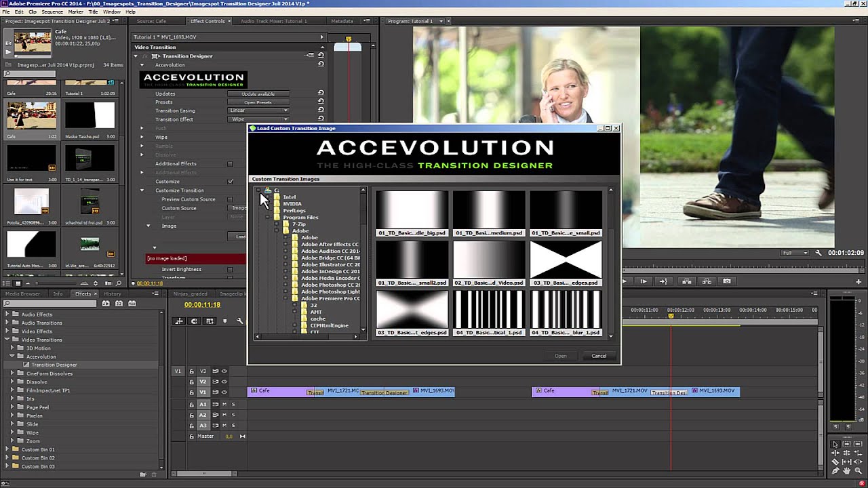Select the Track Select Forward tool
This screenshot has width=868, height=488.
(x=846, y=444)
